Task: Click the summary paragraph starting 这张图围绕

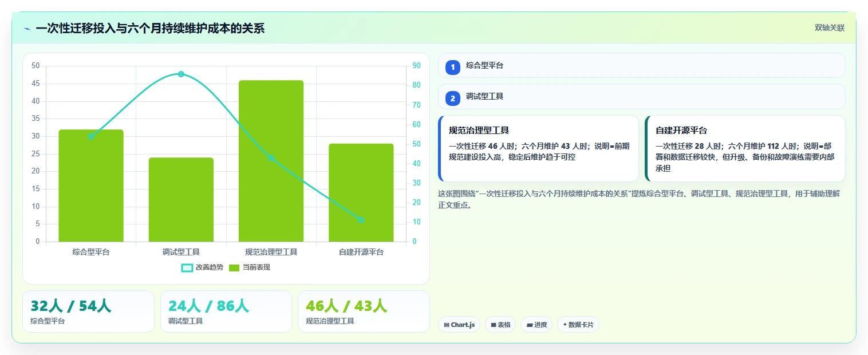Action: coord(639,199)
